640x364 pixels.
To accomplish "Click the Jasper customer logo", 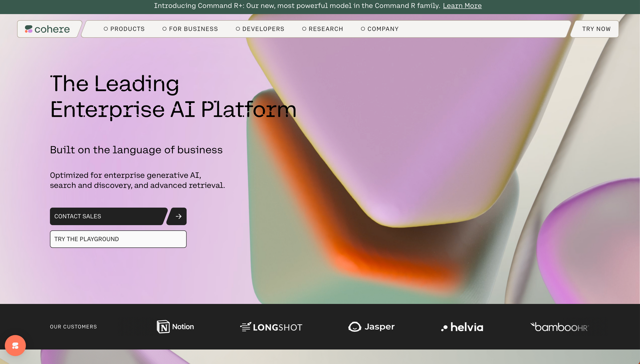I will tap(371, 327).
